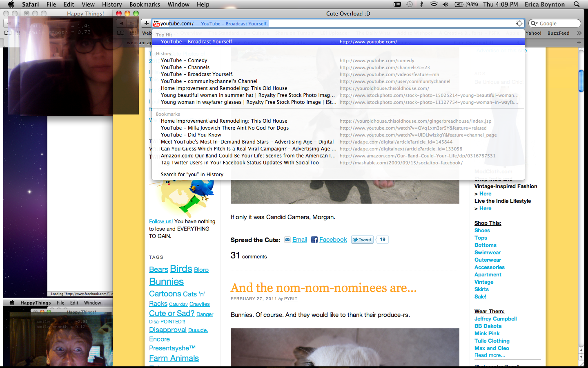Image resolution: width=588 pixels, height=368 pixels.
Task: Click the volume speaker icon
Action: pos(445,4)
